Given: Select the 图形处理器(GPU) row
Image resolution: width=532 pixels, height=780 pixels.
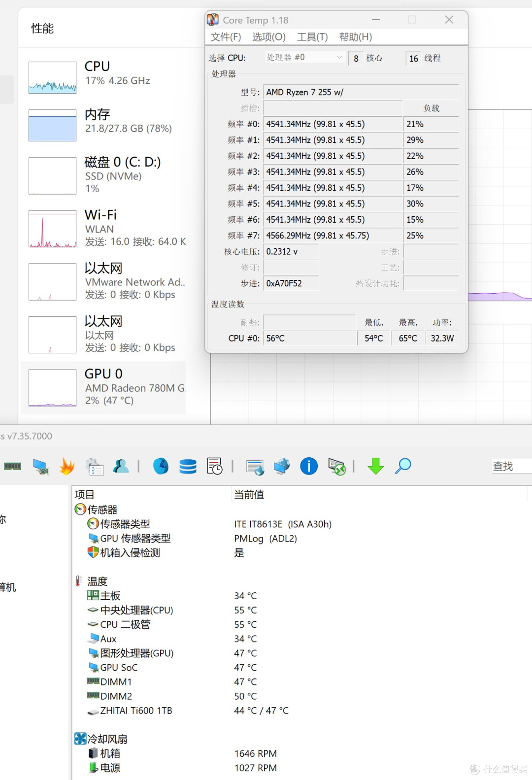Looking at the screenshot, I should pos(137,653).
